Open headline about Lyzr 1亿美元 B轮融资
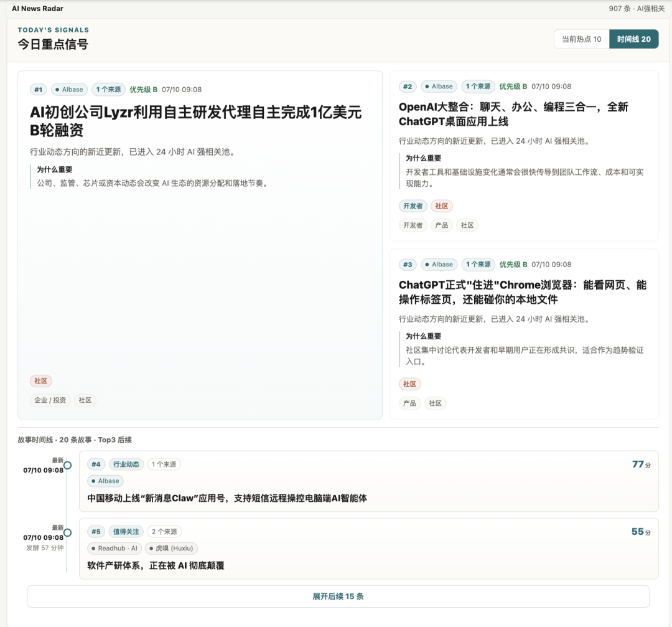Image resolution: width=672 pixels, height=627 pixels. click(196, 121)
